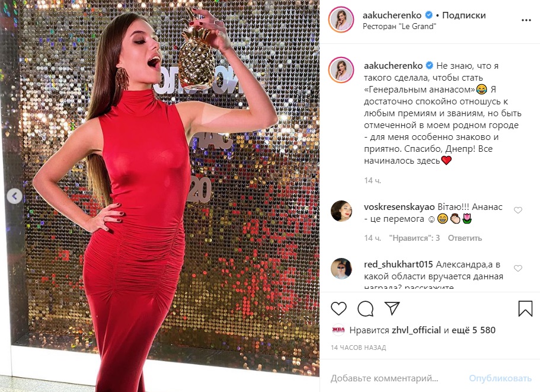Screen dimensions: 540x392
Task: Click the aakucherenko username in the header
Action: (392, 15)
